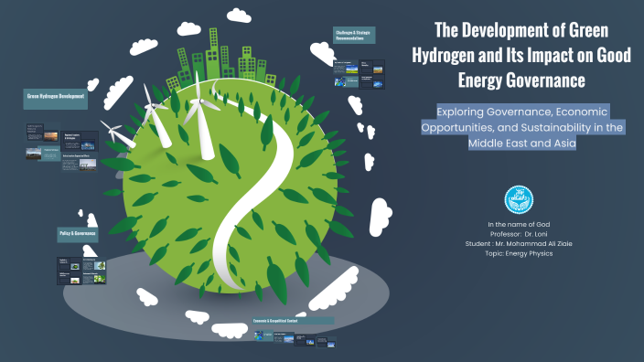Open the Policy slide with the green eye image
The image size is (644, 362).
69,264
